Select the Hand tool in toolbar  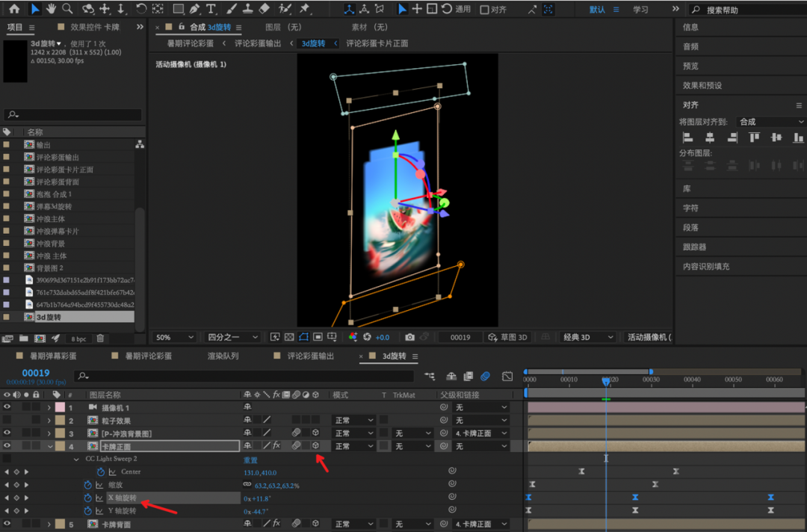pyautogui.click(x=52, y=9)
